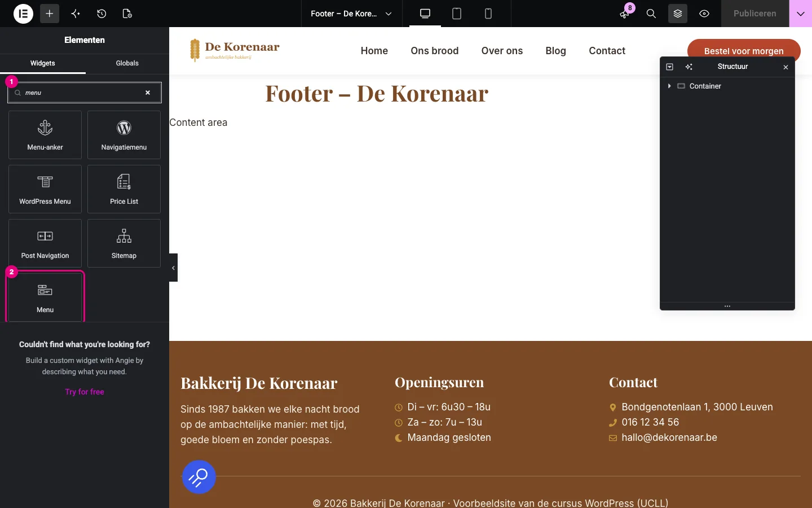This screenshot has height=508, width=812.
Task: Add the Post Navigation widget
Action: pos(45,243)
